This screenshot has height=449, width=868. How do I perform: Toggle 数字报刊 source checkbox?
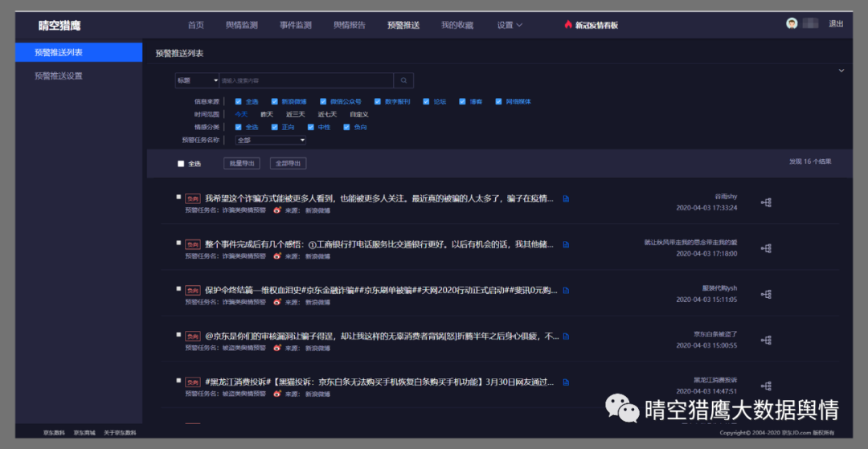378,102
